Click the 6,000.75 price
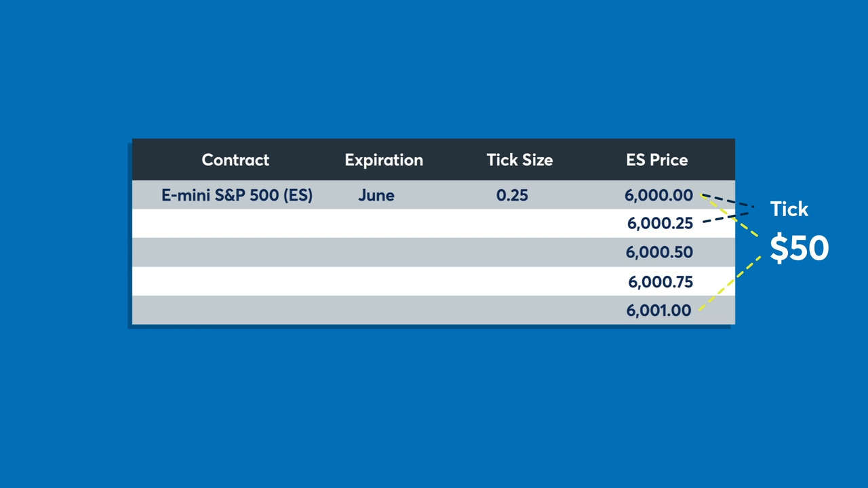Viewport: 868px width, 488px height. pyautogui.click(x=660, y=281)
